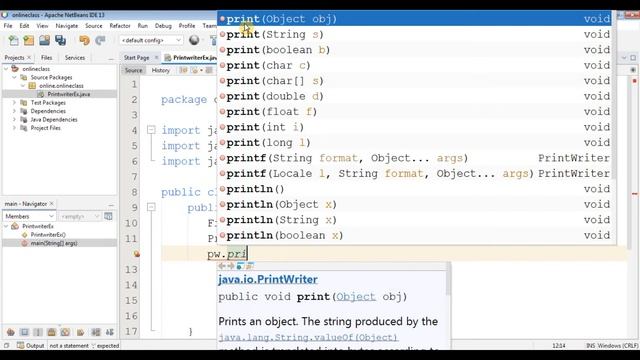Toggle Show Inherited Members in Navigator
This screenshot has height=360, width=640.
11,332
